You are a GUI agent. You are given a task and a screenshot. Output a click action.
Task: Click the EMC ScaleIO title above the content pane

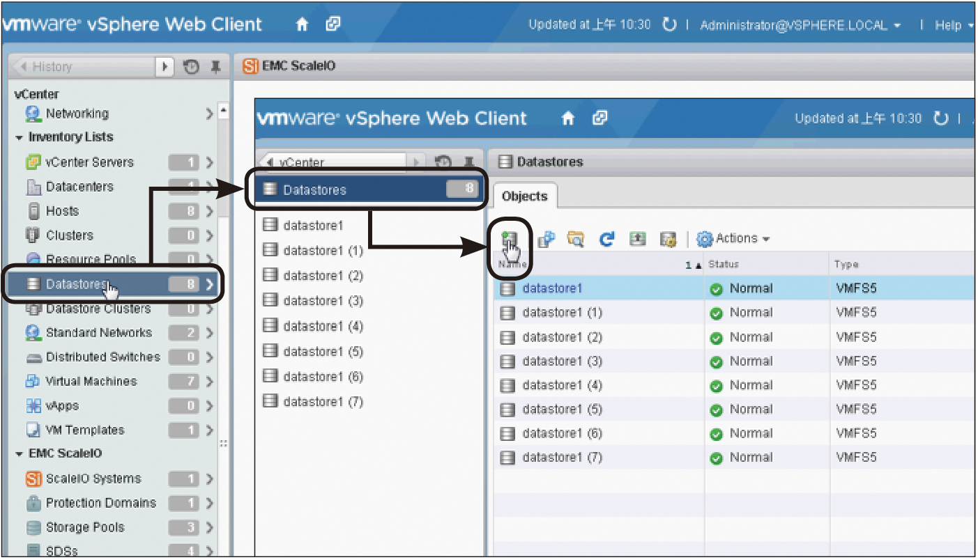tap(299, 66)
